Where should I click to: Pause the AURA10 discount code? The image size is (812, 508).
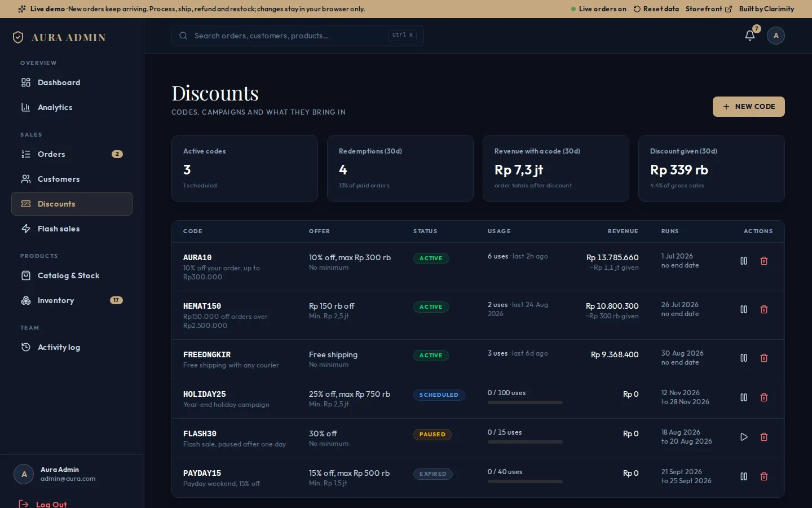click(744, 261)
